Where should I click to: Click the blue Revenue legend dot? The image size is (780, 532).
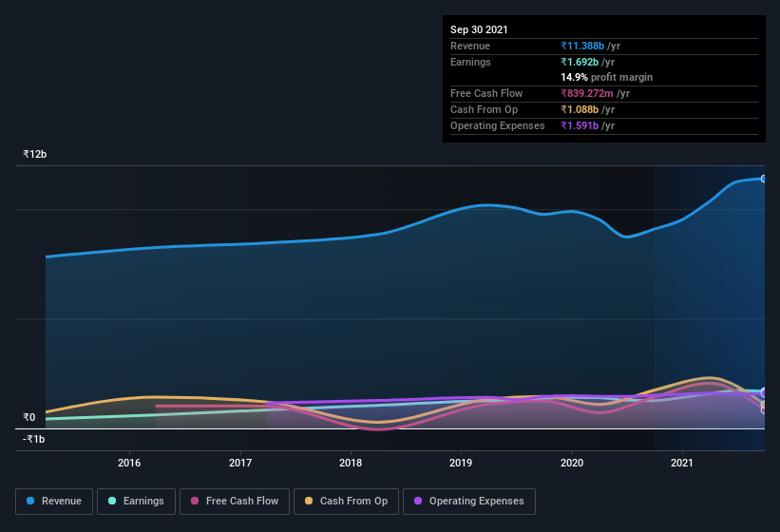30,501
